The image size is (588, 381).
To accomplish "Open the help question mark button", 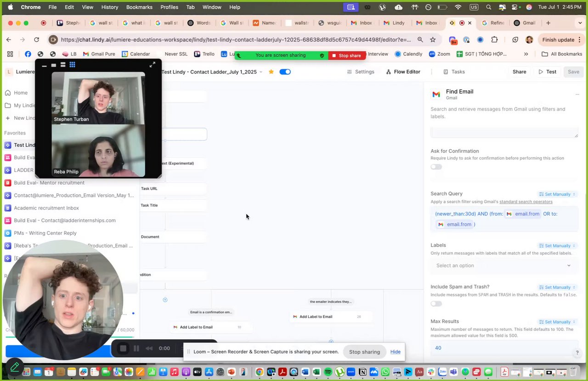I will (x=577, y=353).
